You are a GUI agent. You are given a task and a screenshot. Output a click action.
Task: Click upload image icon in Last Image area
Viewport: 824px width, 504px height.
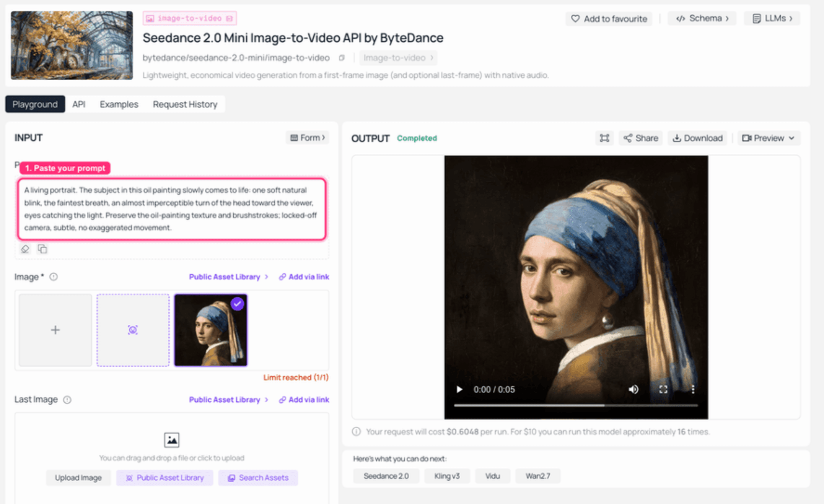tap(172, 440)
